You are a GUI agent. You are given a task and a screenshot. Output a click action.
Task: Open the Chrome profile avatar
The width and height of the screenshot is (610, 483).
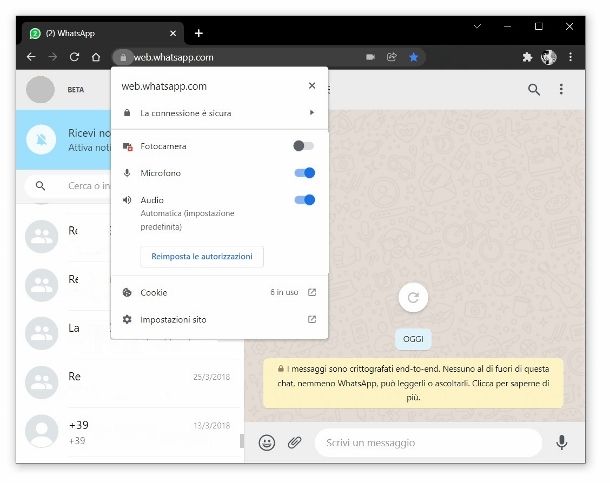click(x=549, y=57)
